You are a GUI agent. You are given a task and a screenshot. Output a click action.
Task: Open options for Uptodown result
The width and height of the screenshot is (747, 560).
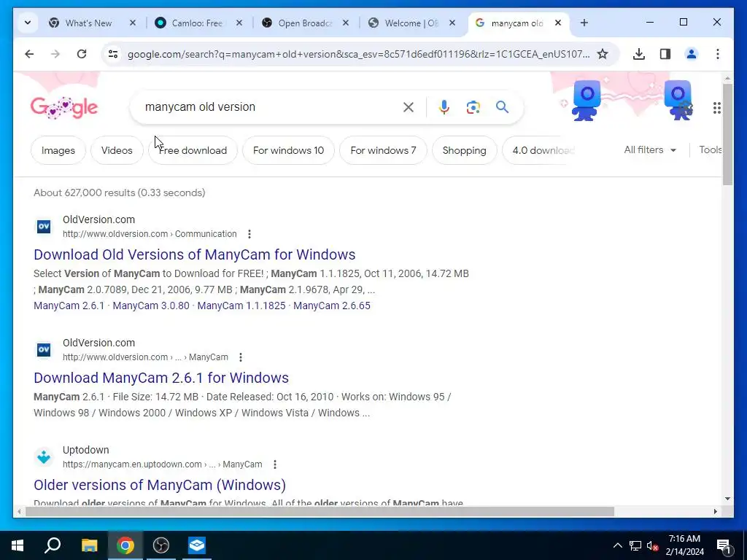click(275, 464)
